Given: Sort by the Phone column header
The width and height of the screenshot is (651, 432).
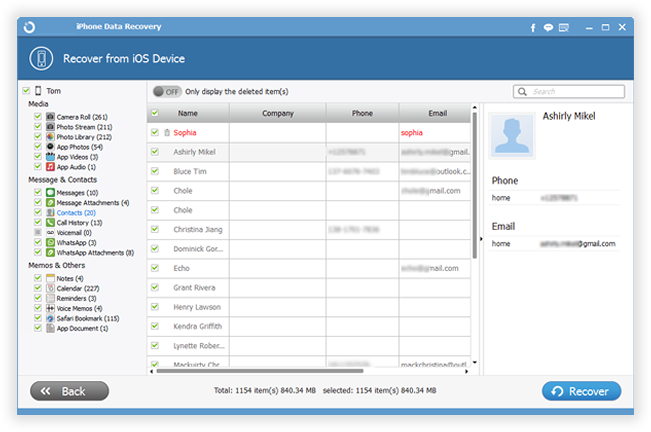Looking at the screenshot, I should click(x=362, y=113).
